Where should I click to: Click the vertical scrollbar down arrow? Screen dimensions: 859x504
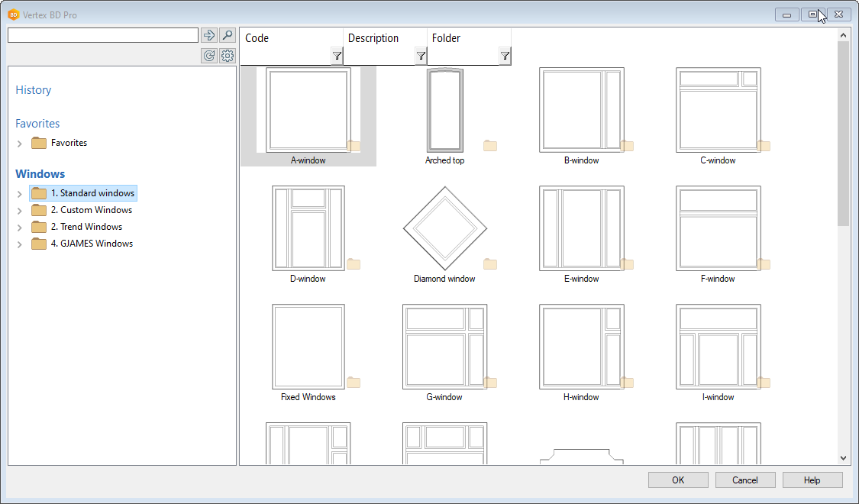coord(843,458)
